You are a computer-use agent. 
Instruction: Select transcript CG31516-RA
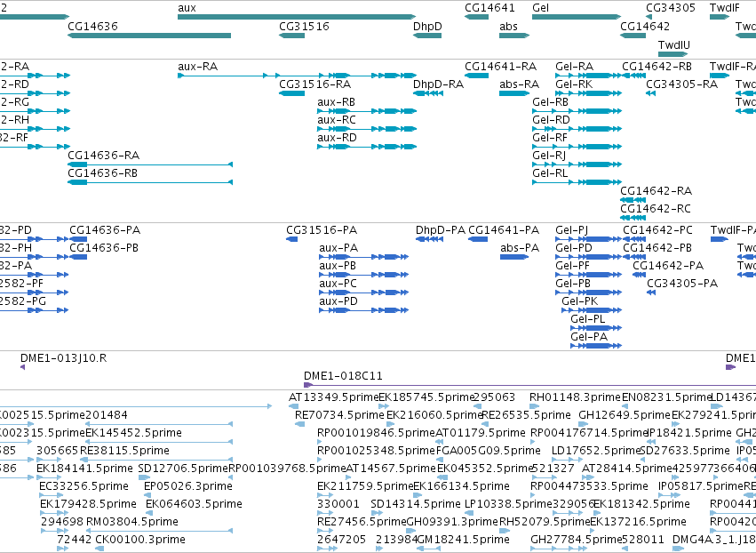(314, 84)
